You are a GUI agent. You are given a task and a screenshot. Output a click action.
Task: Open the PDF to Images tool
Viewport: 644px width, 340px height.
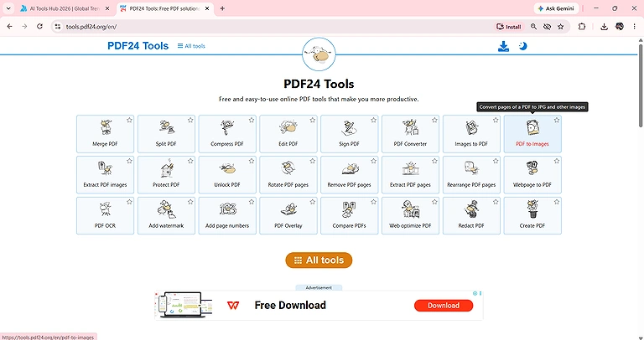click(x=532, y=134)
